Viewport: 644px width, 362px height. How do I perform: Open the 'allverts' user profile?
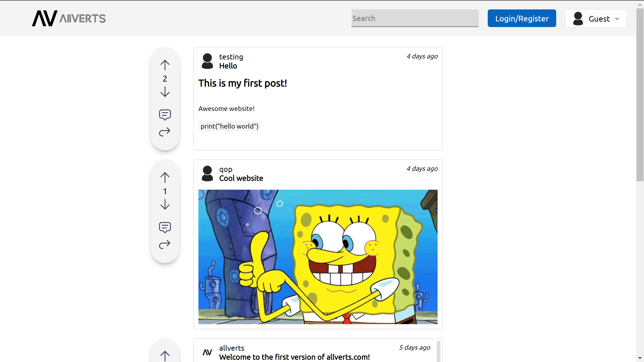coord(232,348)
